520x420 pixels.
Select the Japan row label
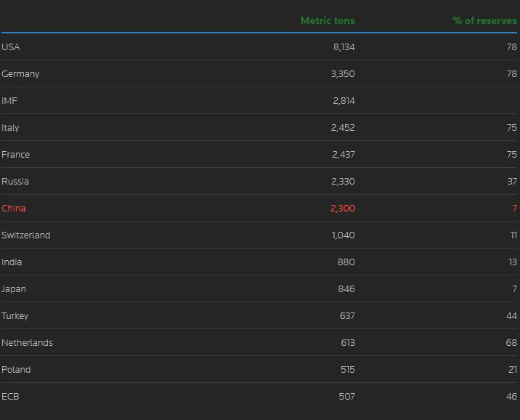coord(14,289)
